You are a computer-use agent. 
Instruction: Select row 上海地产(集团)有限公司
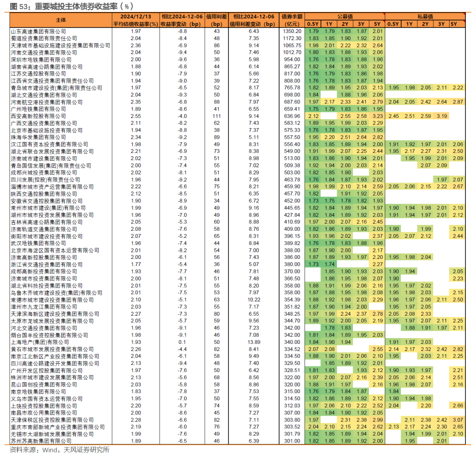pyautogui.click(x=238, y=342)
